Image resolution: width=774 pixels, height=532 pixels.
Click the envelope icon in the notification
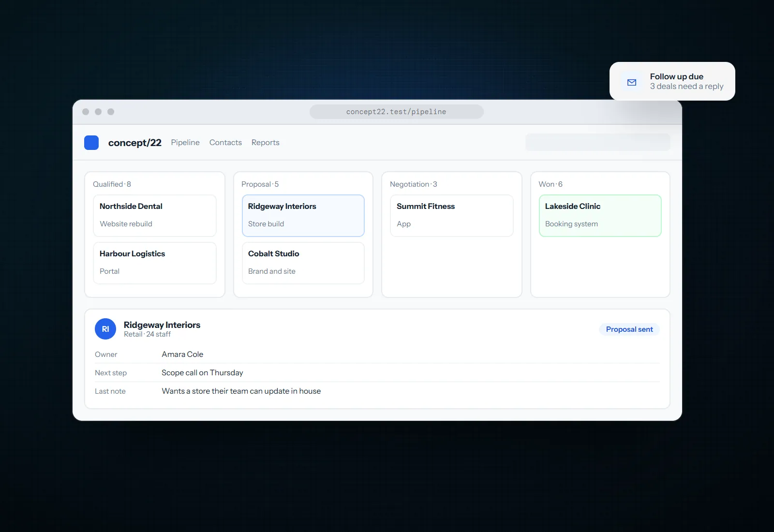(632, 82)
